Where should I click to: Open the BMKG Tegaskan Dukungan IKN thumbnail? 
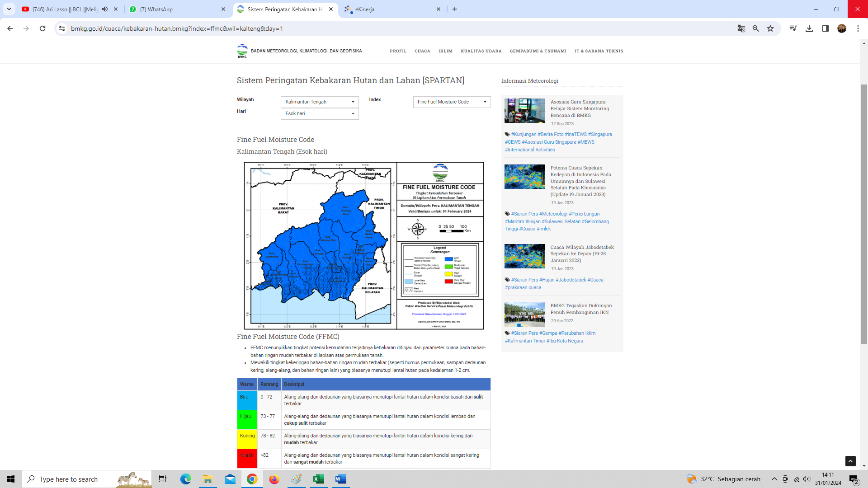524,314
